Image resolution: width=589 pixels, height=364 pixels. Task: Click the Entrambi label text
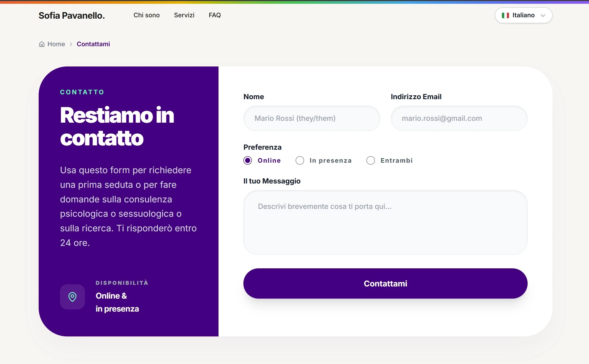point(396,161)
